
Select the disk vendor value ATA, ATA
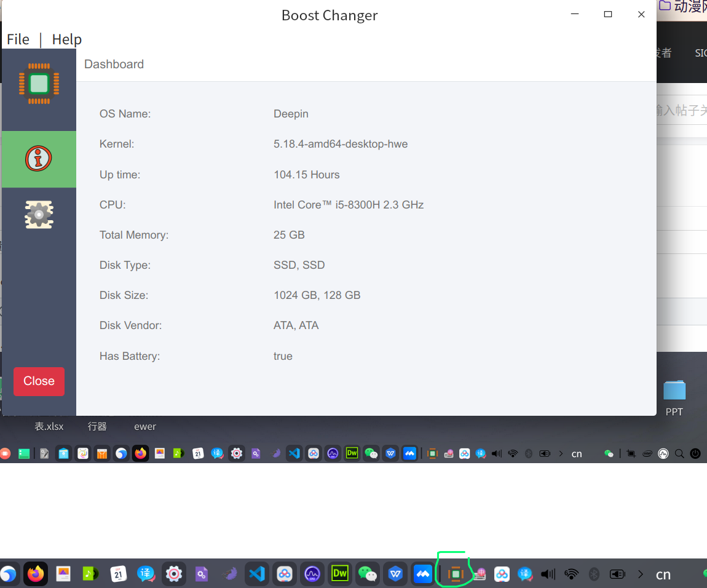pos(296,325)
